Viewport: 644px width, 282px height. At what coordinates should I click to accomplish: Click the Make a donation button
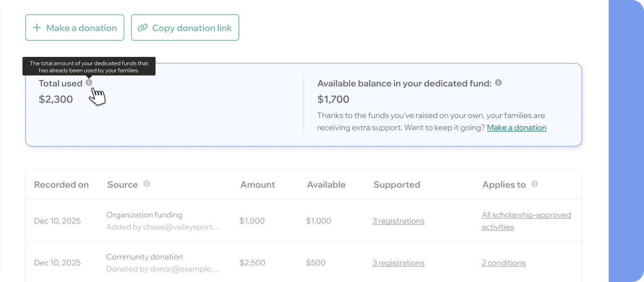74,28
